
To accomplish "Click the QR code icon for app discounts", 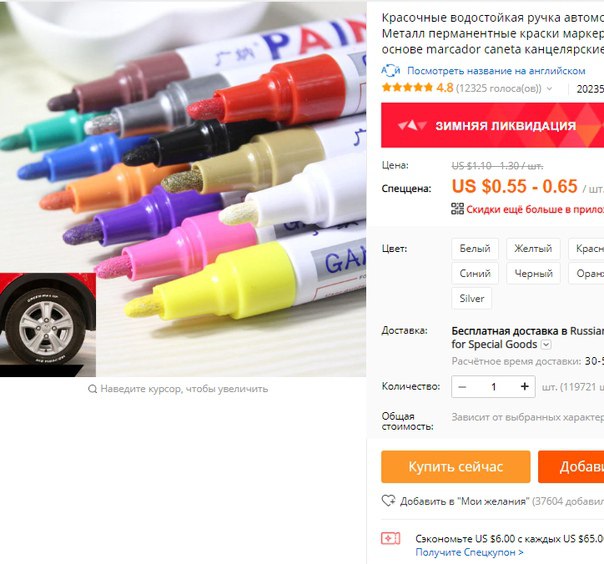I will 457,209.
